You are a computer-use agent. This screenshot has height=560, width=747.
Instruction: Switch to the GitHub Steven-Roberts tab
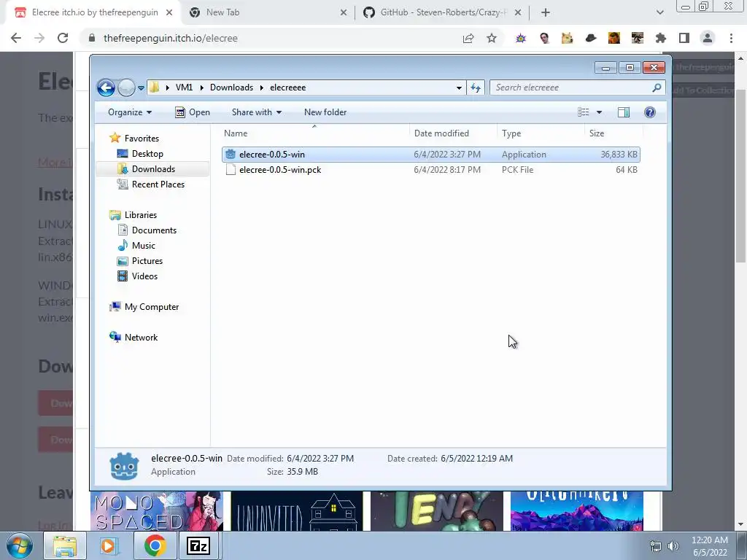[442, 12]
